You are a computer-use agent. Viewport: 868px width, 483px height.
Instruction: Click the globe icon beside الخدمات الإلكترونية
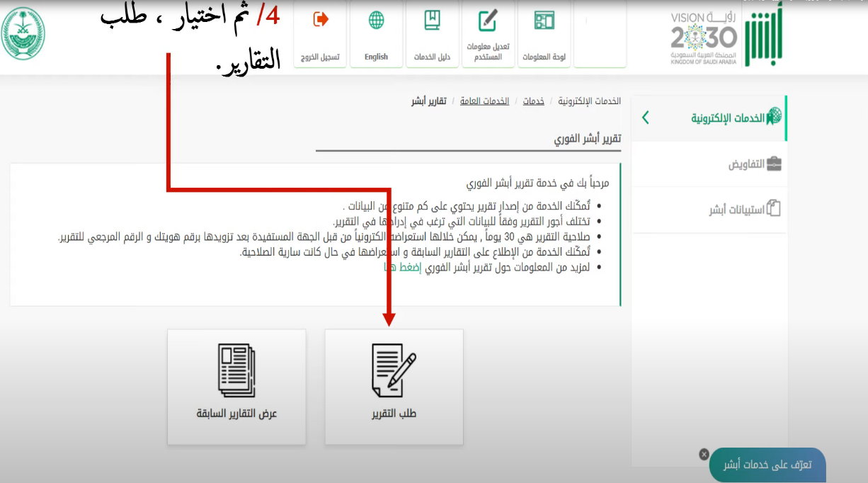(x=775, y=118)
